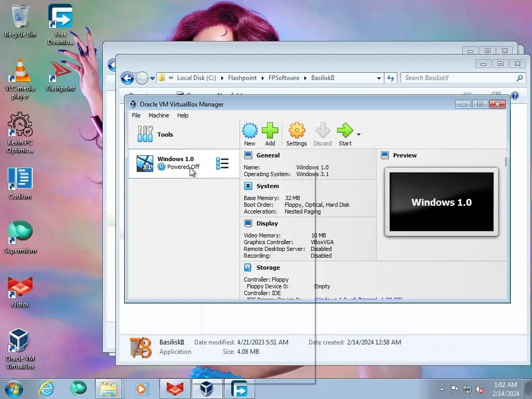This screenshot has height=399, width=532.
Task: Open recent pages dropdown in Explorer navigation
Action: (x=152, y=78)
